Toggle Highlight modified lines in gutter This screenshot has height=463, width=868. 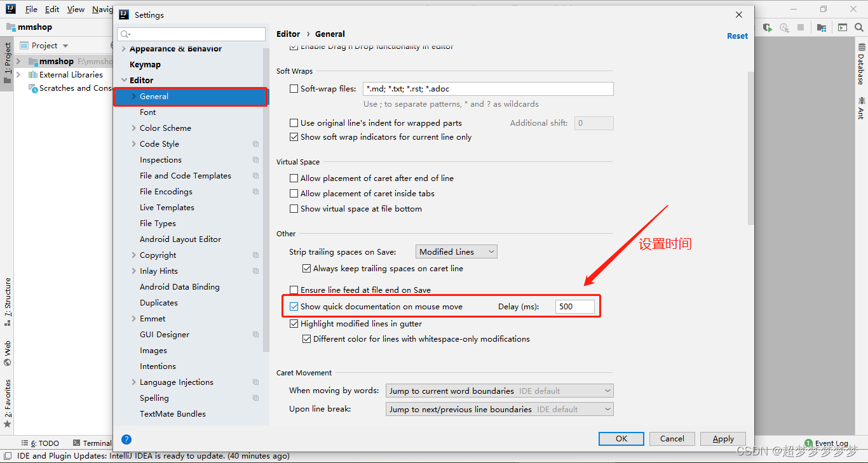[294, 324]
